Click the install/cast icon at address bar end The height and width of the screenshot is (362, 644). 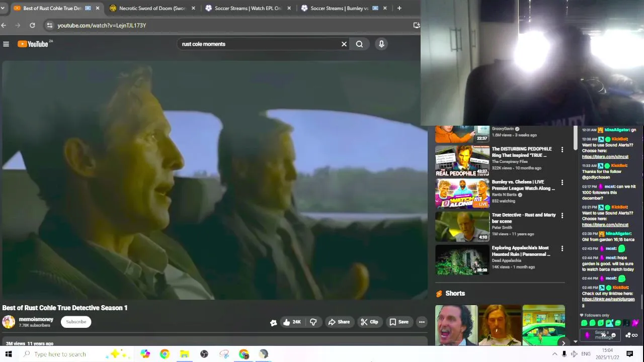416,25
